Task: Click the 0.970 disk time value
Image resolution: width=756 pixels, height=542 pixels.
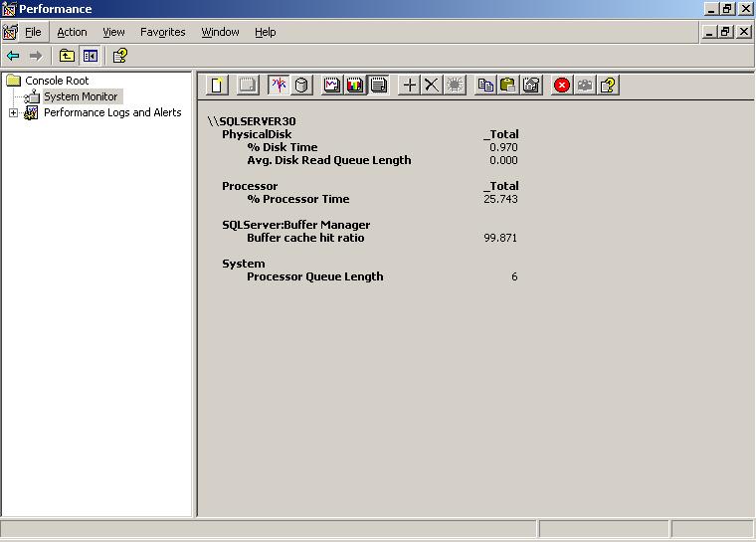Action: (503, 147)
